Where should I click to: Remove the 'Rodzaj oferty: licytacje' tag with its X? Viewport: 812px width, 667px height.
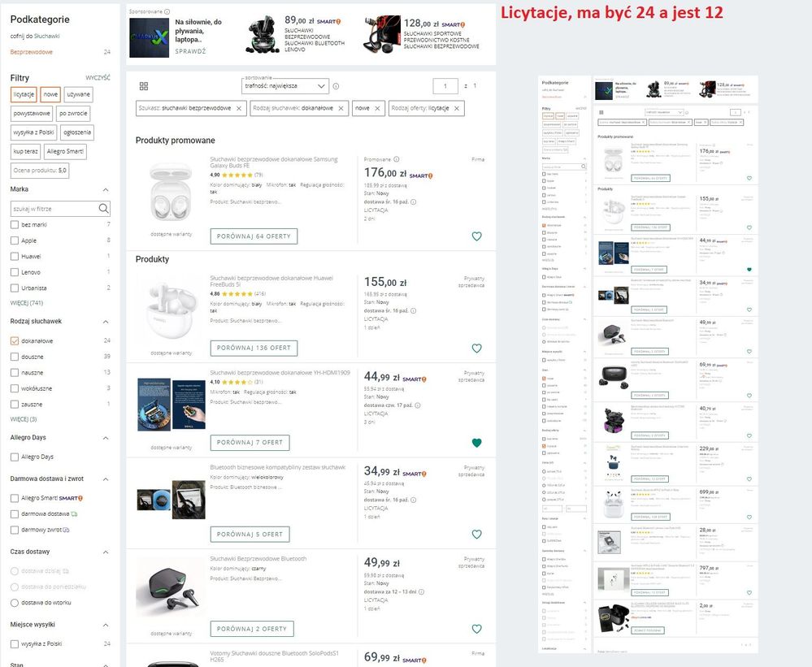pyautogui.click(x=457, y=108)
